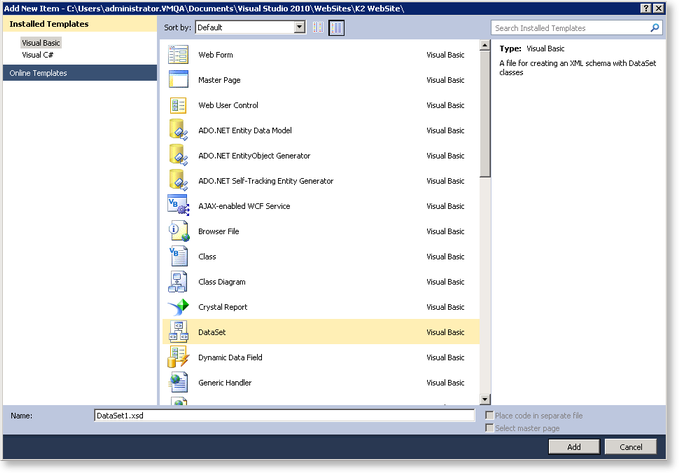Image resolution: width=679 pixels, height=473 pixels.
Task: Click the Cancel button
Action: point(630,447)
